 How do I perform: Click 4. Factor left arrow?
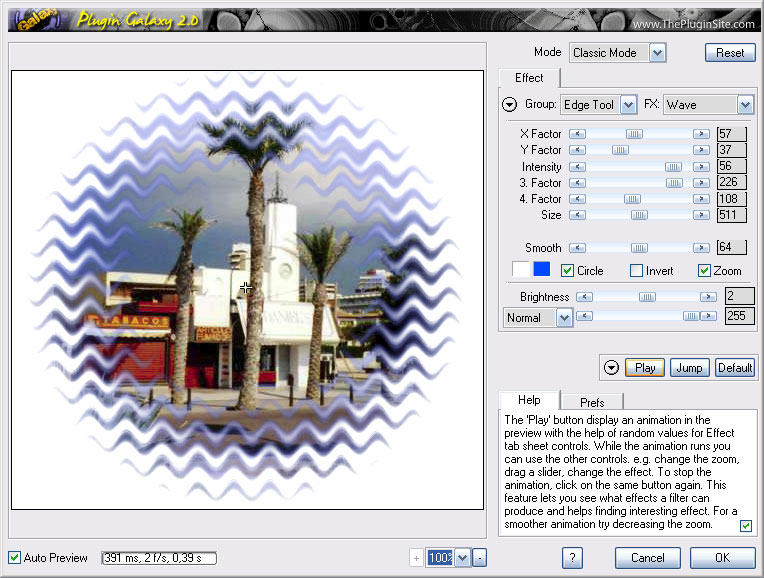(x=577, y=199)
